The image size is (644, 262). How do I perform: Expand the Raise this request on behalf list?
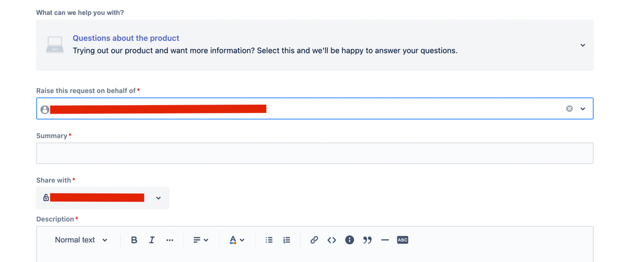[x=583, y=108]
